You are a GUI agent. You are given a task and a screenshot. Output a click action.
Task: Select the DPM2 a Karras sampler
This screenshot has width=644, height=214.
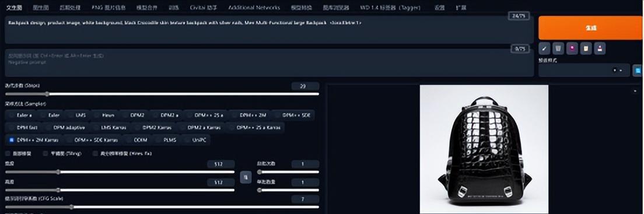tap(200, 127)
